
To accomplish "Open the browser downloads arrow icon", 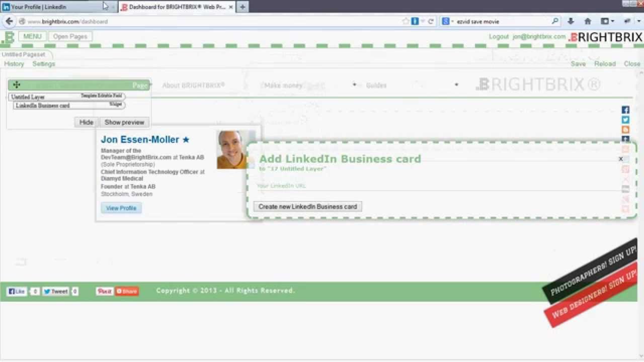I will (x=571, y=22).
